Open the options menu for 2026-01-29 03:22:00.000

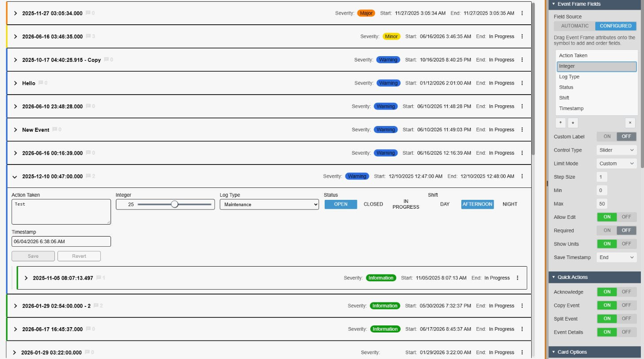(522, 352)
